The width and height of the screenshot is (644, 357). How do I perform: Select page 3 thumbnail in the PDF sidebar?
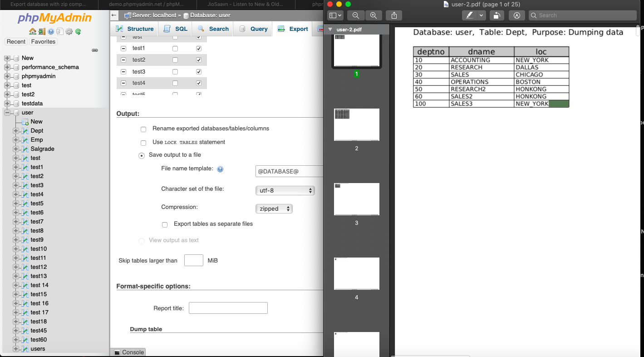(x=357, y=199)
